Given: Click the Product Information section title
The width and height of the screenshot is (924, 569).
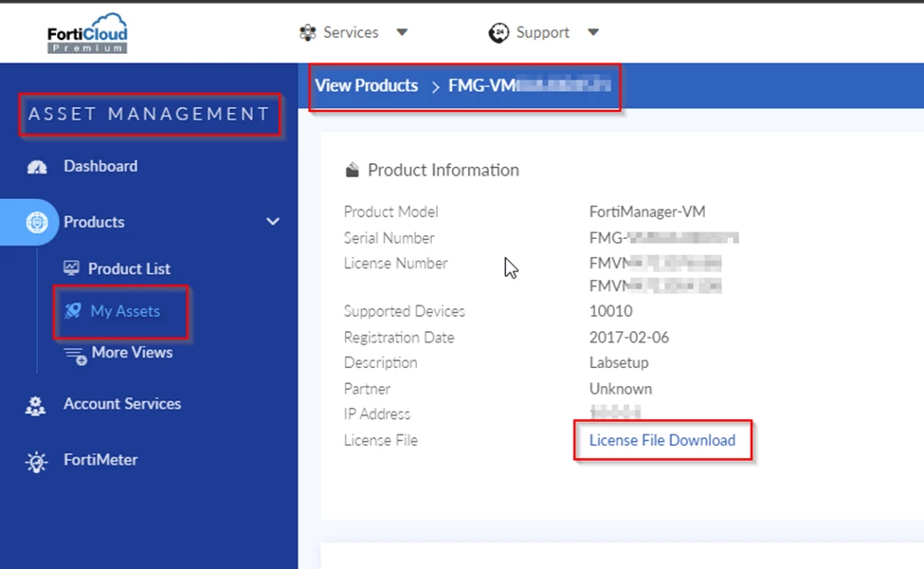Looking at the screenshot, I should [x=444, y=171].
